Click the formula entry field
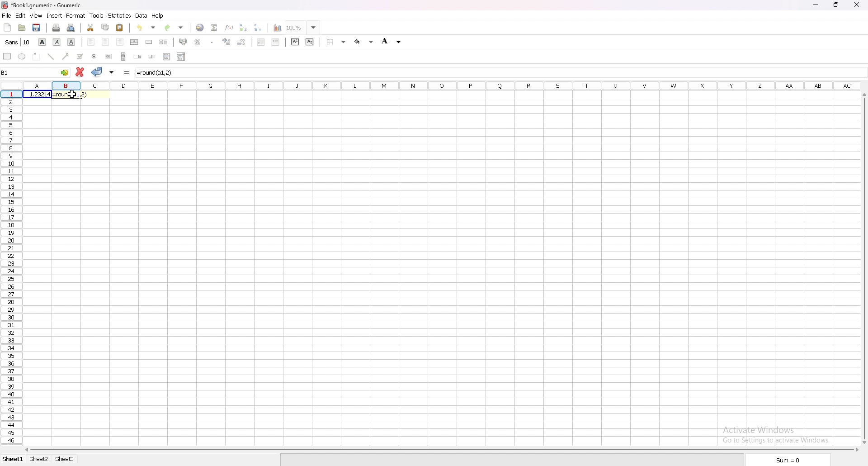The image size is (868, 466). [x=497, y=72]
